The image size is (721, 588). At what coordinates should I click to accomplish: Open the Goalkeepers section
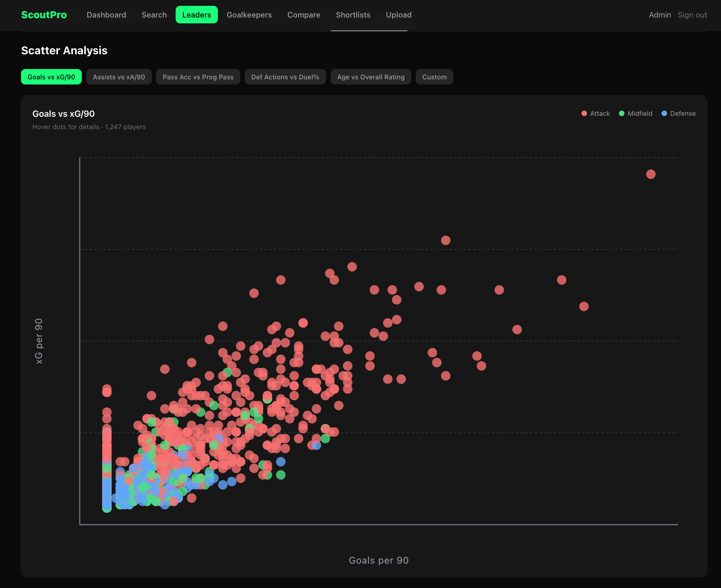pos(249,15)
